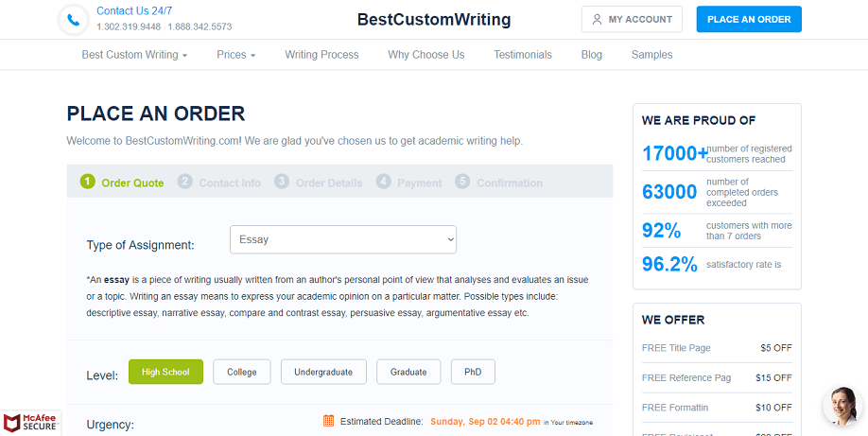
Task: Expand the Prices dropdown menu
Action: coord(236,55)
